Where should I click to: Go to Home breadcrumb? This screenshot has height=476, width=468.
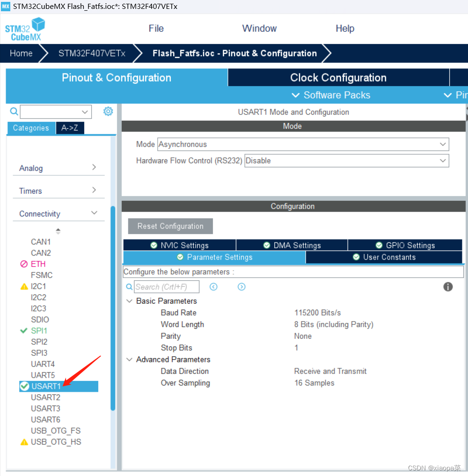[x=21, y=53]
